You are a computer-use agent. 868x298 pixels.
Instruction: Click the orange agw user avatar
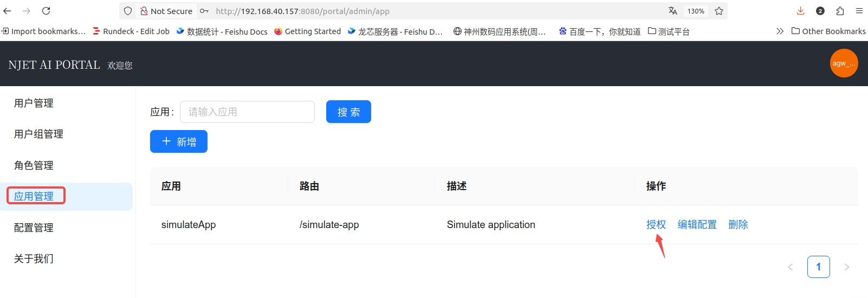click(x=844, y=63)
